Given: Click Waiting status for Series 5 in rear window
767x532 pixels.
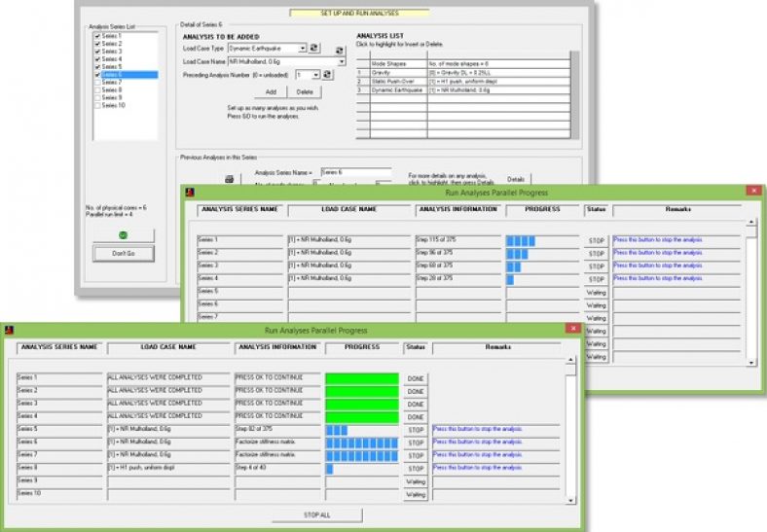Looking at the screenshot, I should click(597, 293).
